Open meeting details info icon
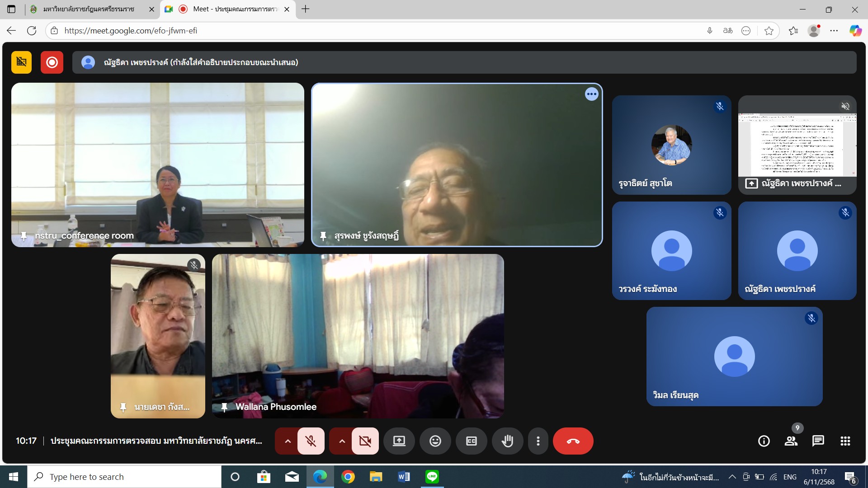Viewport: 868px width, 488px height. point(764,441)
